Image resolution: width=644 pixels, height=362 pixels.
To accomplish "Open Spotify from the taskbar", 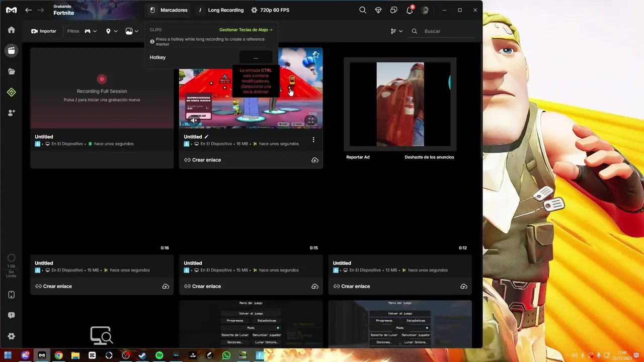I will click(159, 355).
